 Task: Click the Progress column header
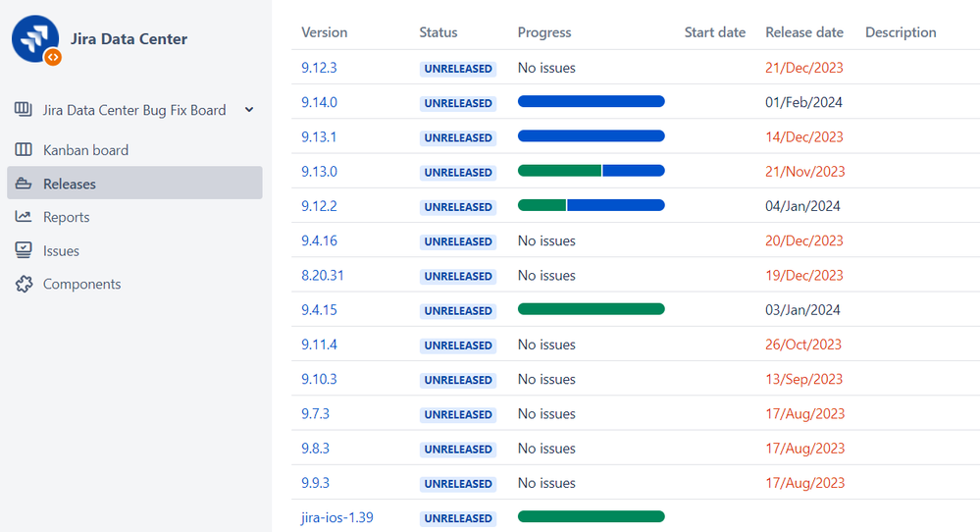(x=544, y=32)
